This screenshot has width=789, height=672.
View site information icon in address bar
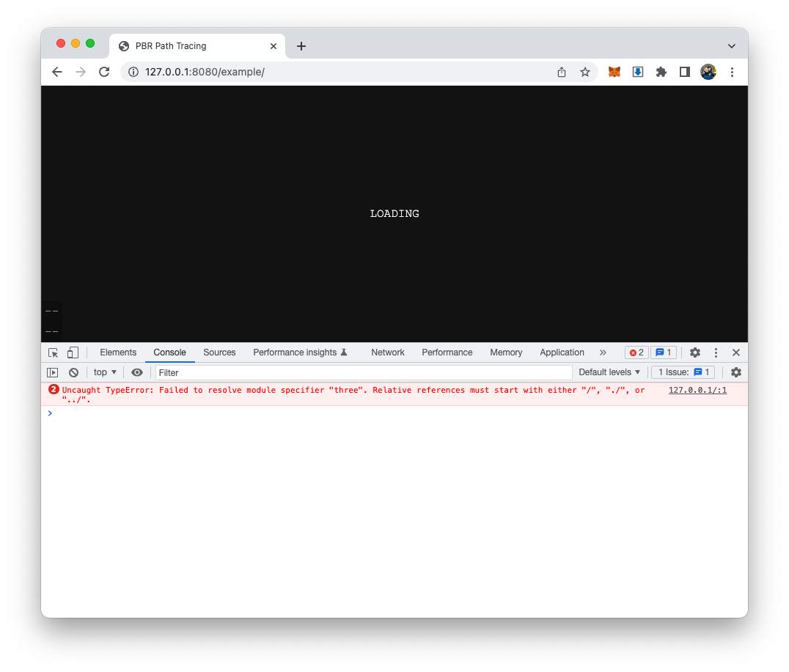coord(133,72)
